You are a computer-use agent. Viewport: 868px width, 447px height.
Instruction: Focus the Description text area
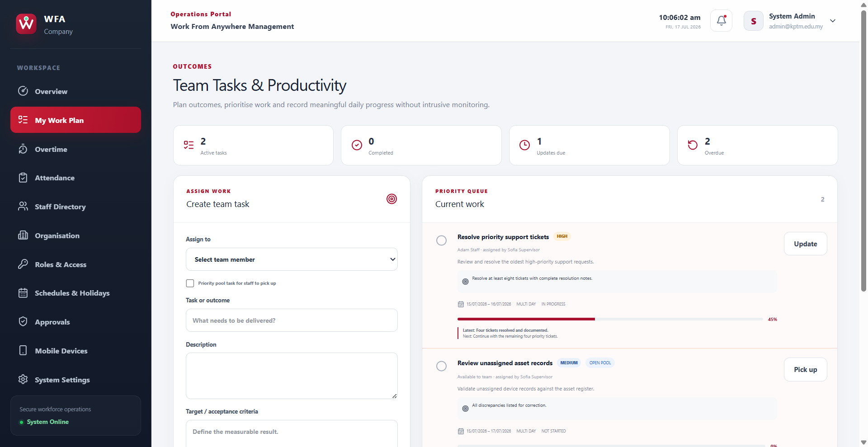click(292, 376)
